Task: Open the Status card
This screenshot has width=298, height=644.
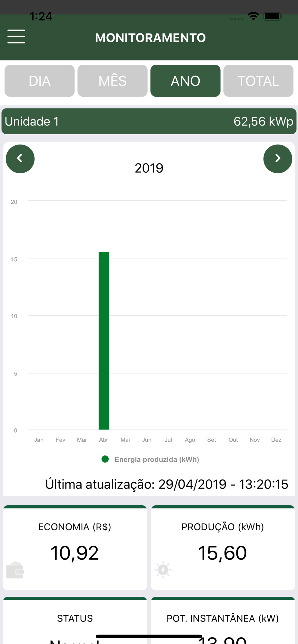Action: (75, 620)
